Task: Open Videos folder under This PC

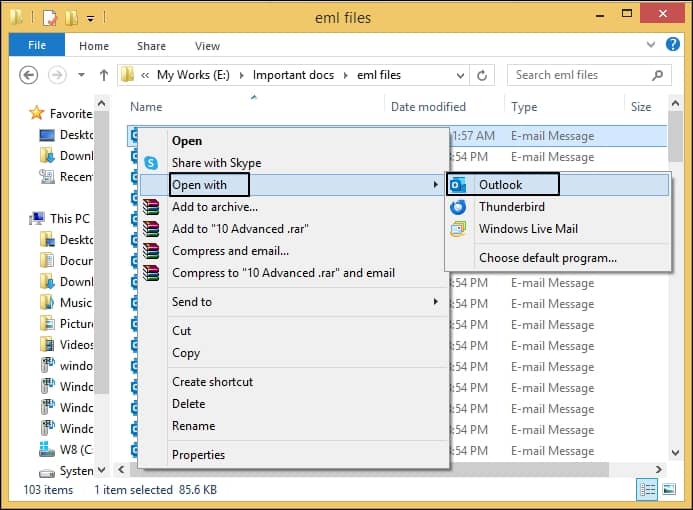Action: click(66, 345)
